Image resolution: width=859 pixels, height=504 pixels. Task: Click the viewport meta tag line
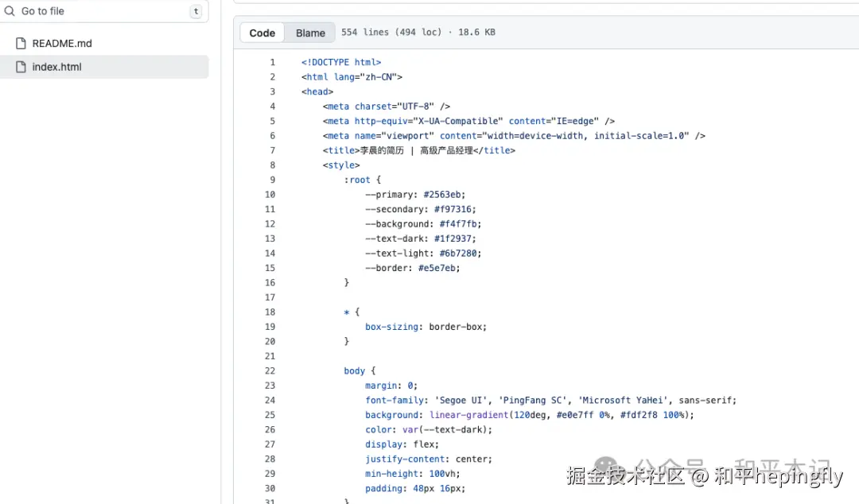coord(514,136)
